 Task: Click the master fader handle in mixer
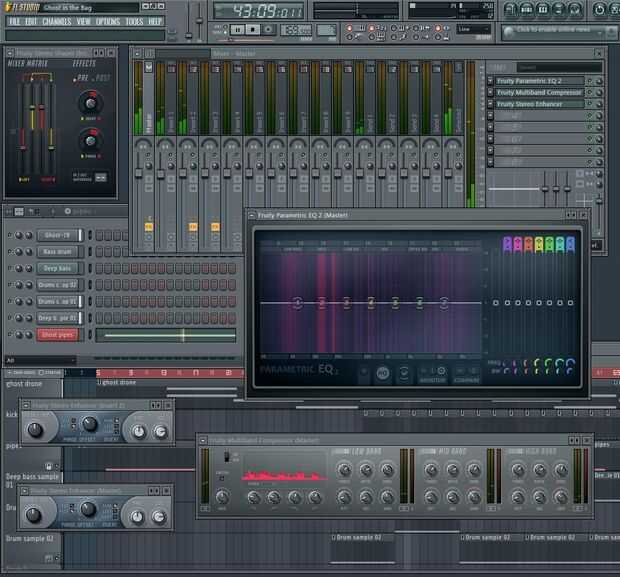click(138, 173)
